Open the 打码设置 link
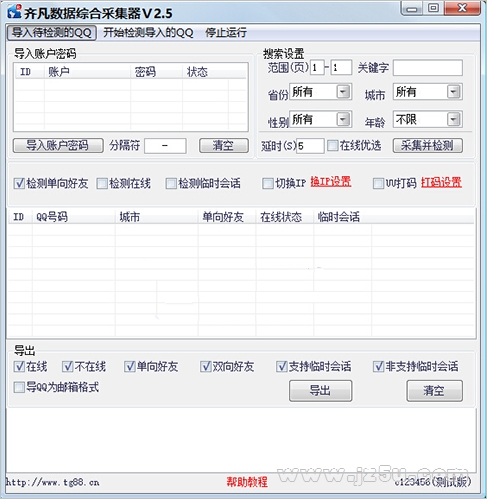Screen dimensions: 487x499 tap(441, 182)
